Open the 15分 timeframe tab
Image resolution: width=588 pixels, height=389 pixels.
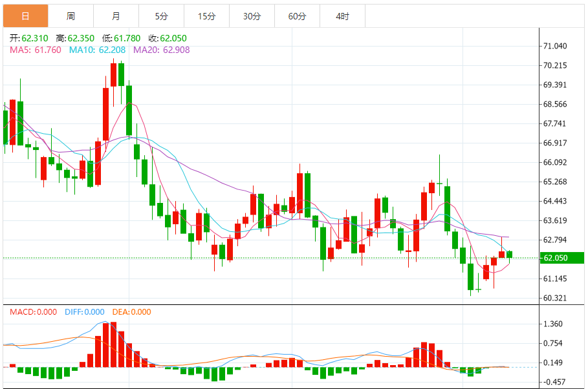pyautogui.click(x=207, y=16)
